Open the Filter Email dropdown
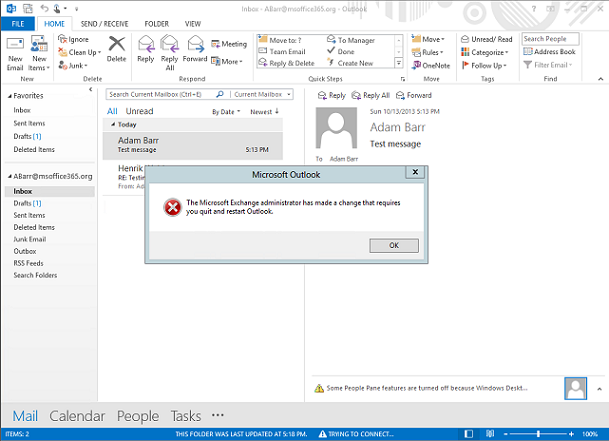 (548, 65)
